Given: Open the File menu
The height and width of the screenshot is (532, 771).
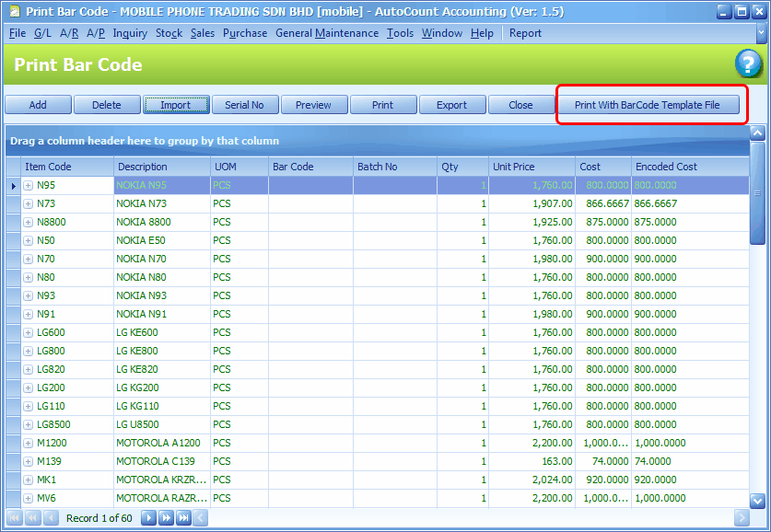Looking at the screenshot, I should point(18,33).
